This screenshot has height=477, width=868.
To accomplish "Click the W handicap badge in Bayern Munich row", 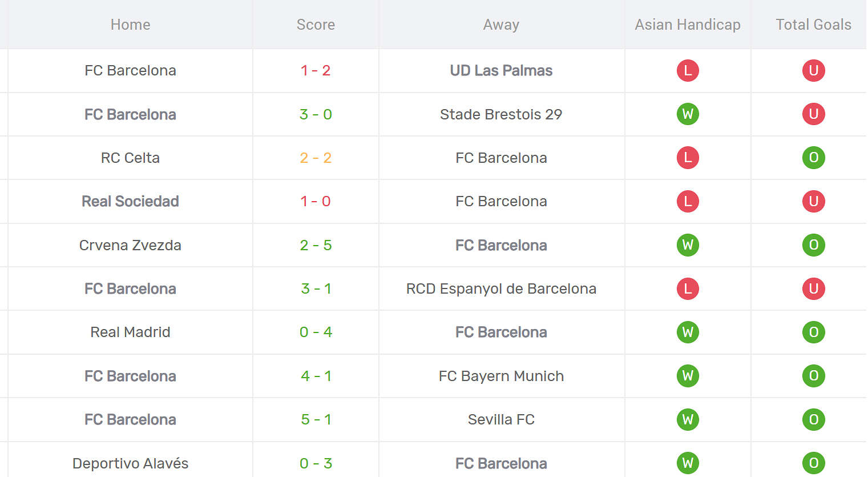I will (x=688, y=376).
